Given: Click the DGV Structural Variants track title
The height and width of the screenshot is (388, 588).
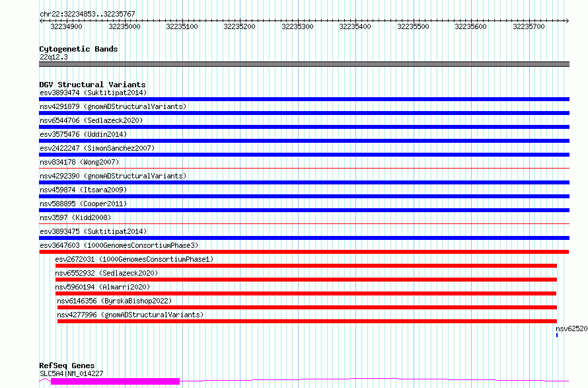Looking at the screenshot, I should (92, 85).
